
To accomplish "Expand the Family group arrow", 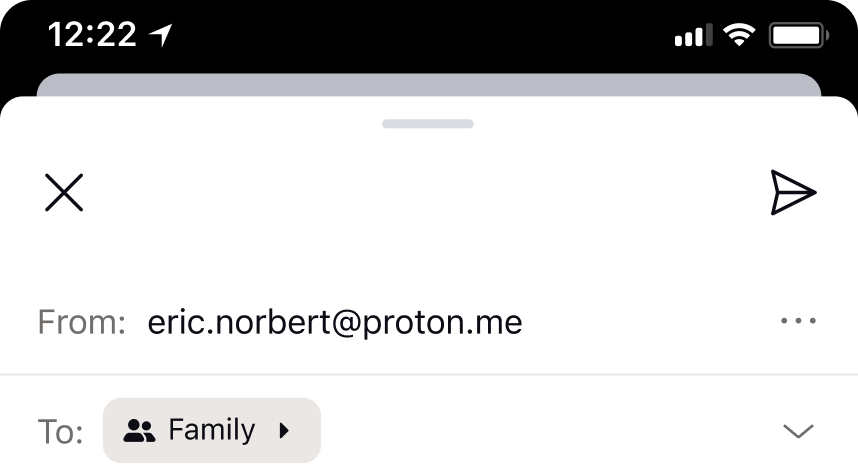I will coord(283,430).
